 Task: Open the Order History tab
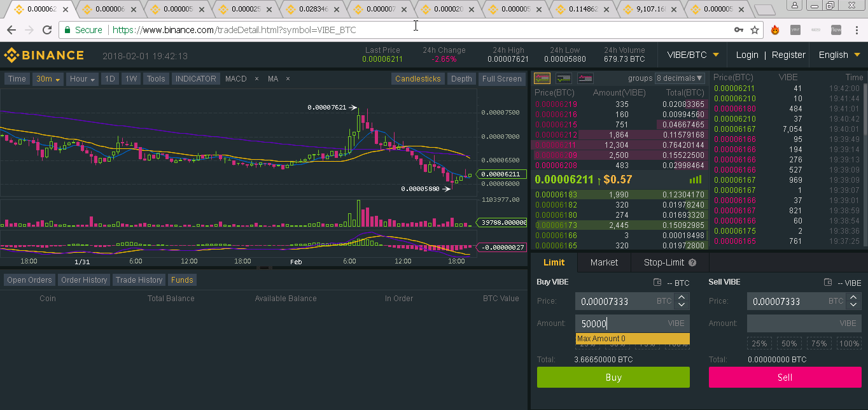(84, 280)
